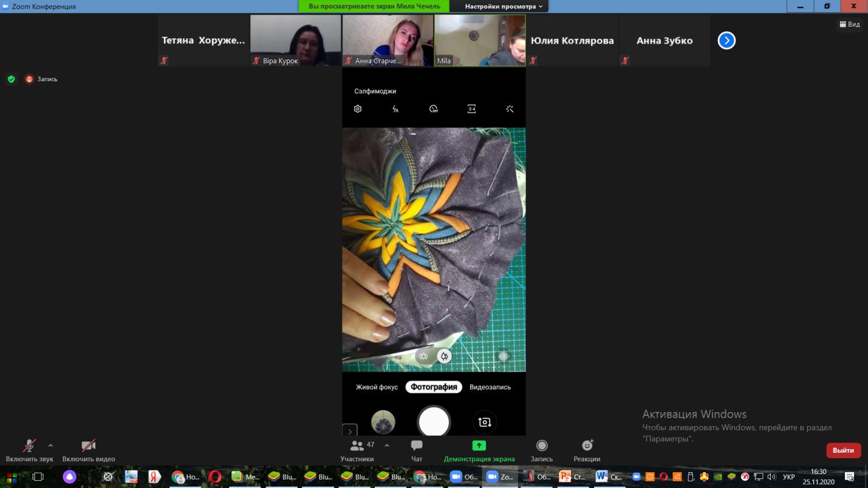Screen dimensions: 868x488
Task: Open the last photo gallery thumbnail
Action: 383,422
